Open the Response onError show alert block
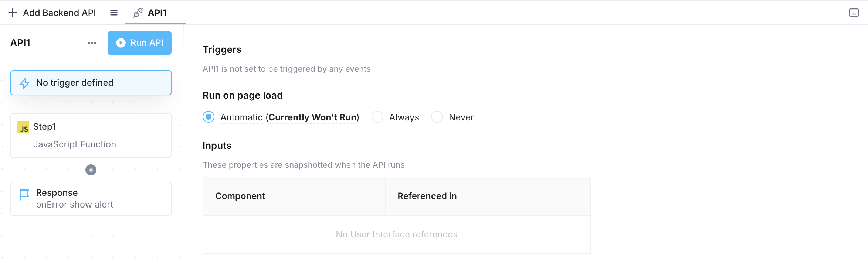Screen dimensions: 868x260 (x=91, y=199)
